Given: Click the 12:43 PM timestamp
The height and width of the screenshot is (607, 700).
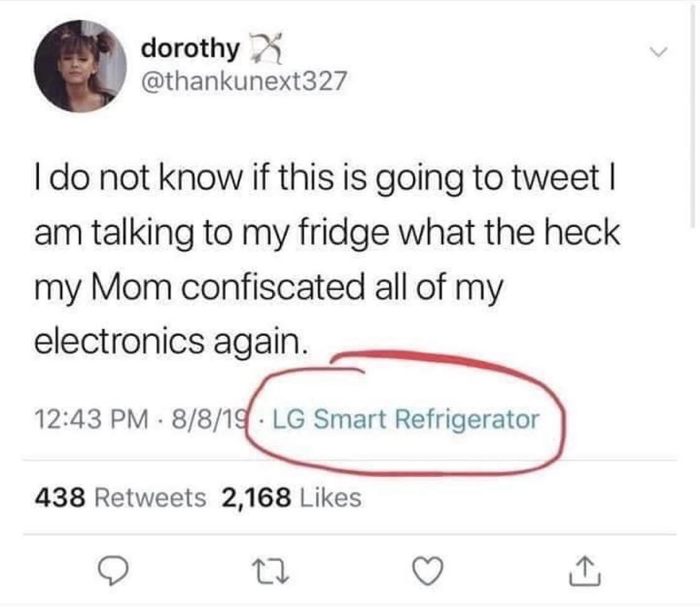Looking at the screenshot, I should [x=91, y=420].
